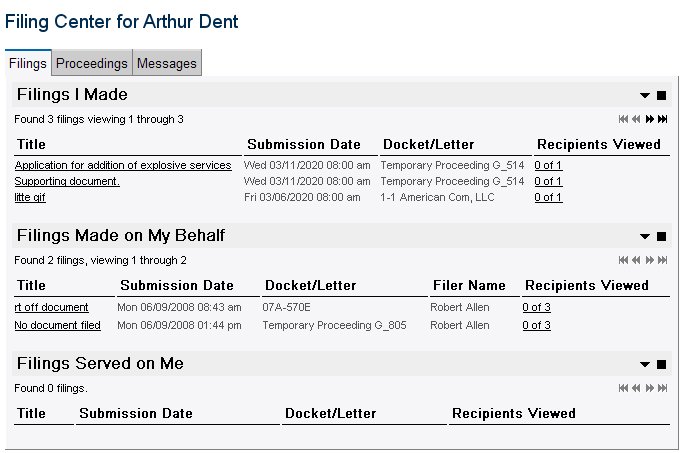Open the Supporting document filing
This screenshot has height=453, width=682.
(x=67, y=181)
